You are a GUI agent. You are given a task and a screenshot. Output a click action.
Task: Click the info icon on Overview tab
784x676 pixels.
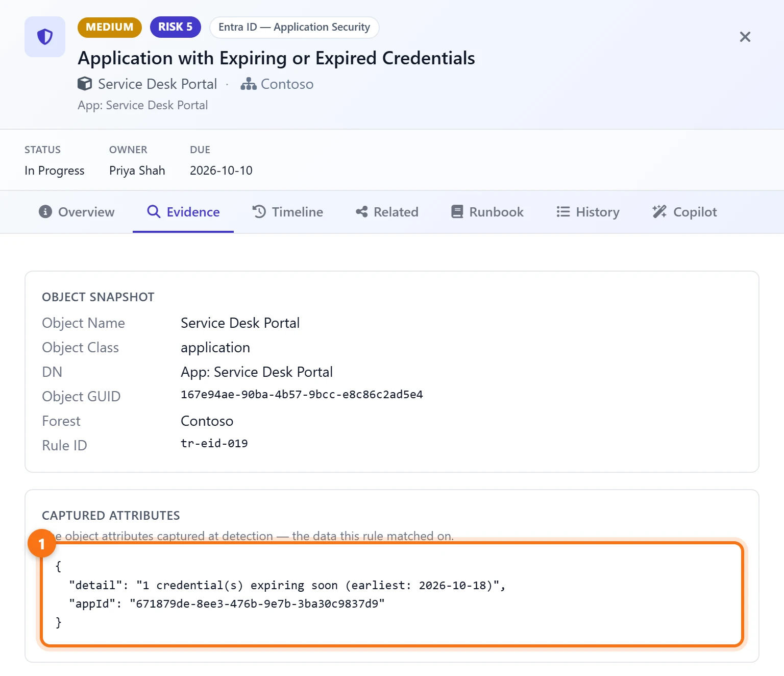45,212
